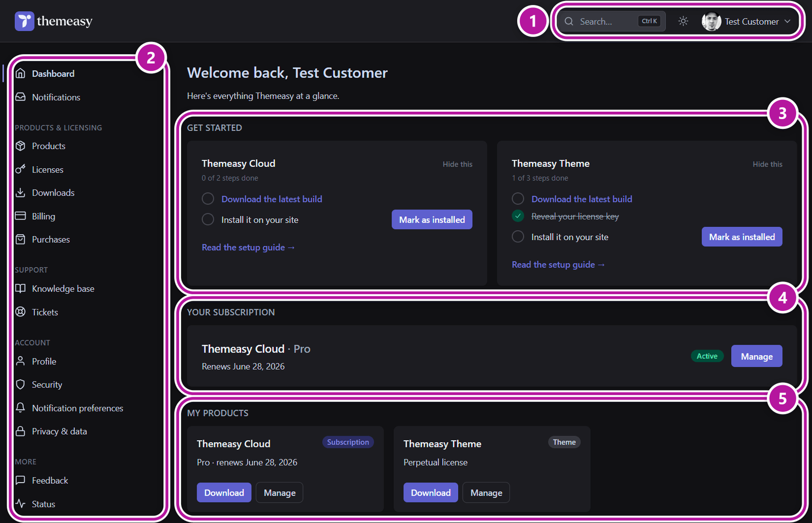Viewport: 812px width, 523px height.
Task: Click the Notifications inbox icon
Action: tap(20, 97)
